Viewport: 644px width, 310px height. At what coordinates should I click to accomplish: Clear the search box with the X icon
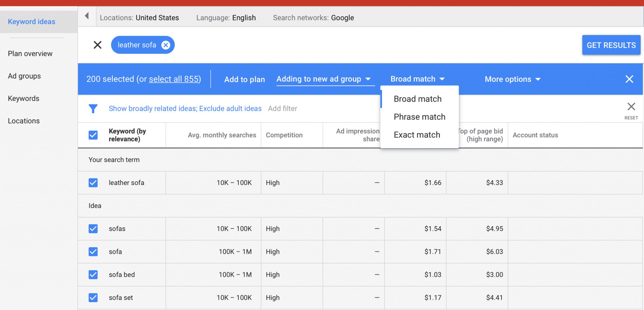(97, 45)
